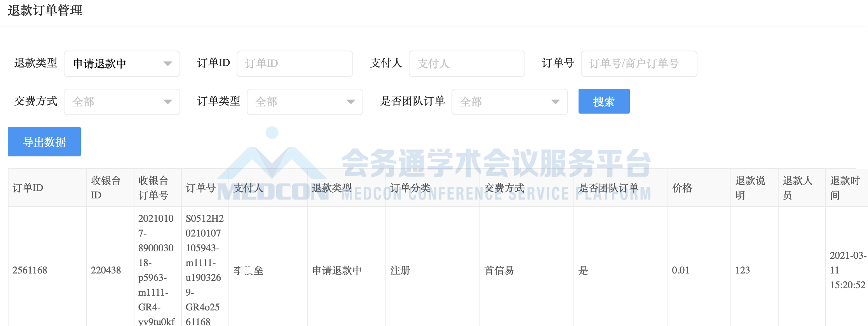Click the 订单号/商户订单号 input box
868x326 pixels.
(638, 64)
